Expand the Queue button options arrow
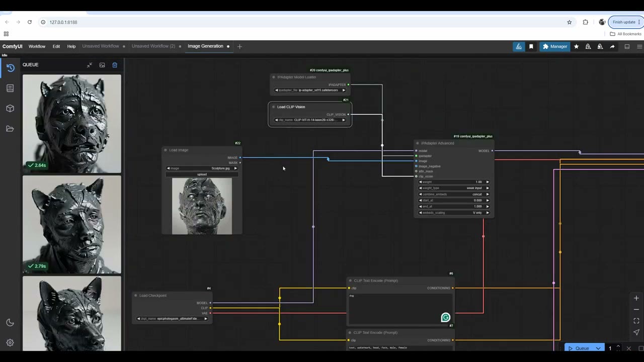Screen dimensions: 644x362 (x=598, y=348)
